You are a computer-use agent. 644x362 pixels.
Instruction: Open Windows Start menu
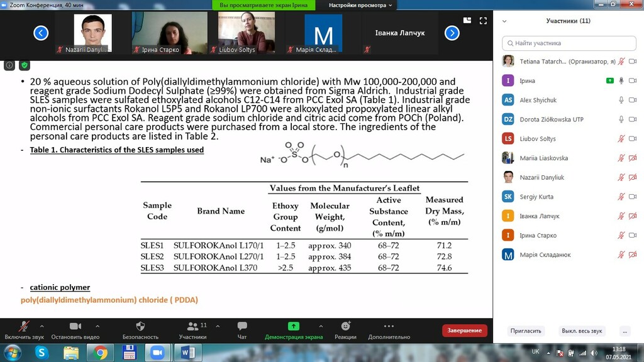click(x=13, y=353)
